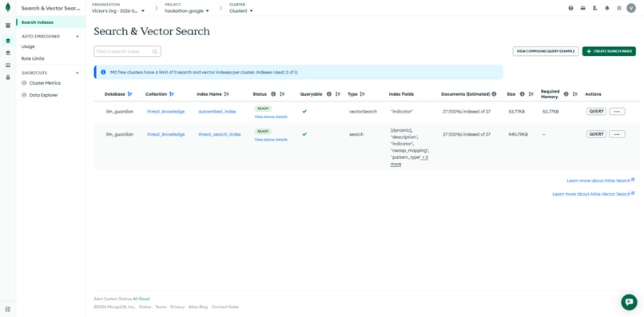Click View Compound Query Example button
644x317 pixels.
click(x=546, y=51)
